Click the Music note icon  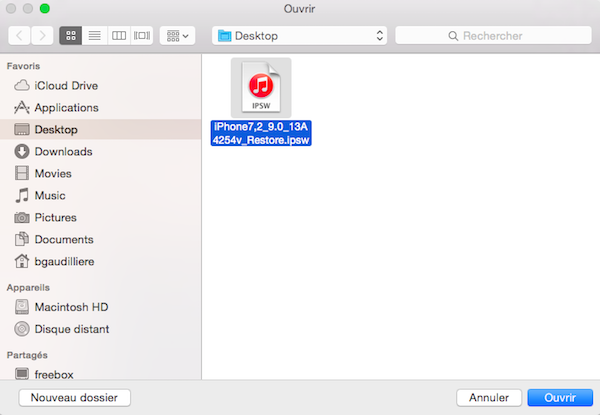coord(22,195)
